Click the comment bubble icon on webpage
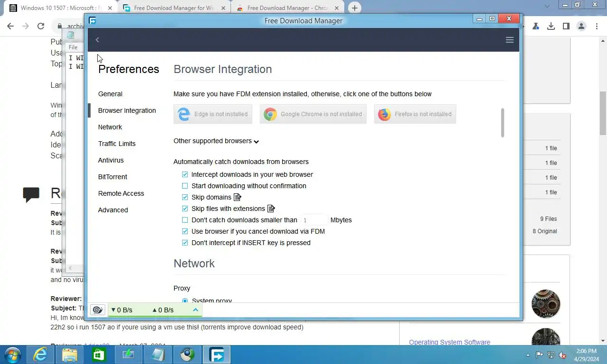Image resolution: width=607 pixels, height=364 pixels. point(31,195)
